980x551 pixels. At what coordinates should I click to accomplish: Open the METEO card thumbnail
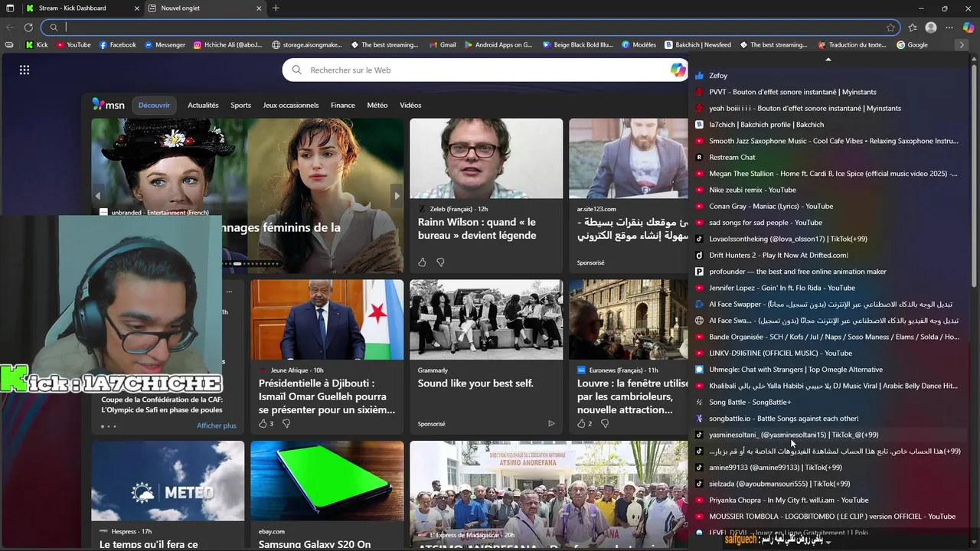[168, 481]
